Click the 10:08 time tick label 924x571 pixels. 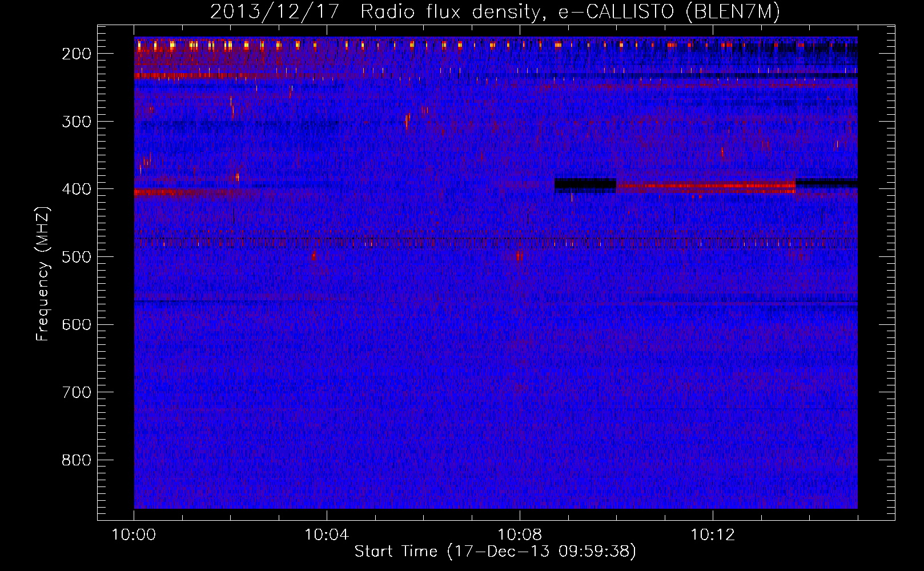coord(520,535)
